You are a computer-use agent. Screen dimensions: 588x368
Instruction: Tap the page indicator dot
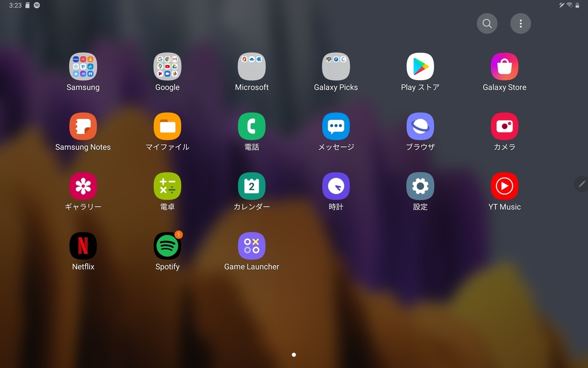coord(294,355)
